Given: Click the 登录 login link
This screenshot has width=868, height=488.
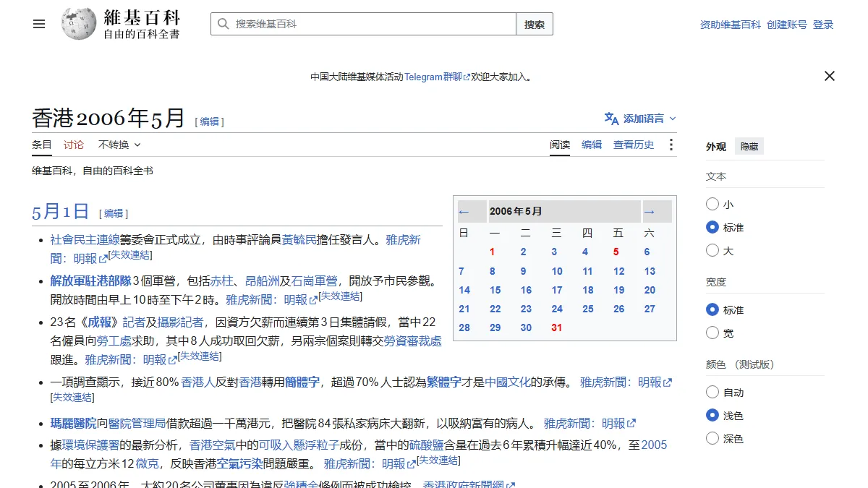Looking at the screenshot, I should click(x=823, y=25).
